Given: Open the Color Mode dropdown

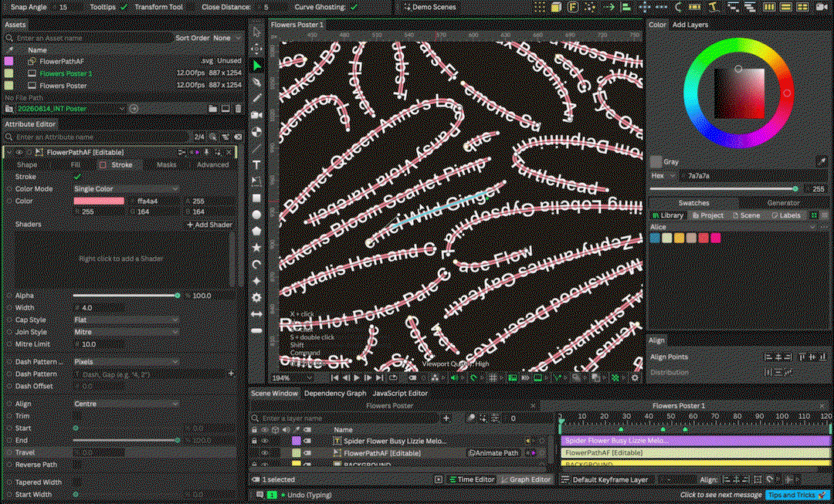Looking at the screenshot, I should 126,189.
